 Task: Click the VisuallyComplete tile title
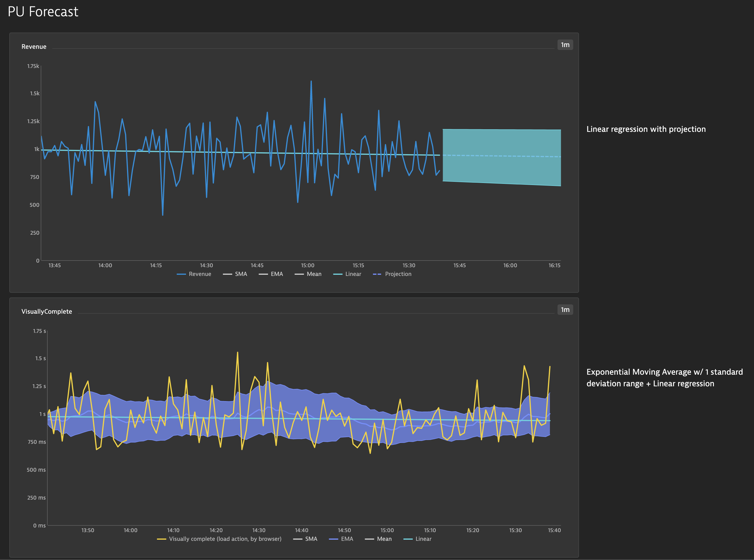click(47, 311)
